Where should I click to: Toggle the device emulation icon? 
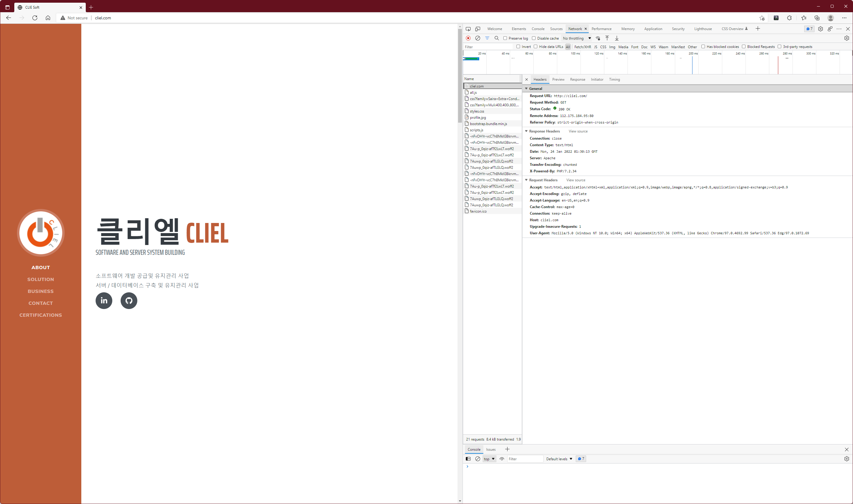pyautogui.click(x=478, y=29)
